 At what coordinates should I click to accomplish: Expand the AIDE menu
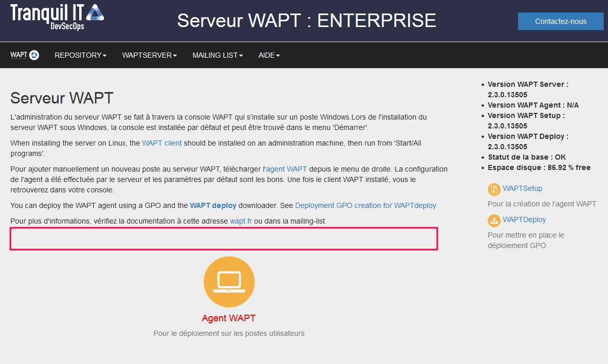click(x=269, y=55)
